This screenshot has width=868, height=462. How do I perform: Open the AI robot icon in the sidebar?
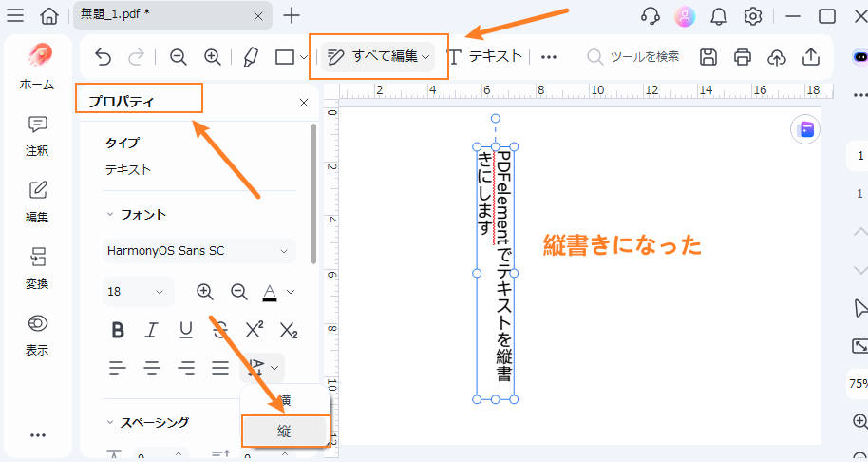coord(859,56)
